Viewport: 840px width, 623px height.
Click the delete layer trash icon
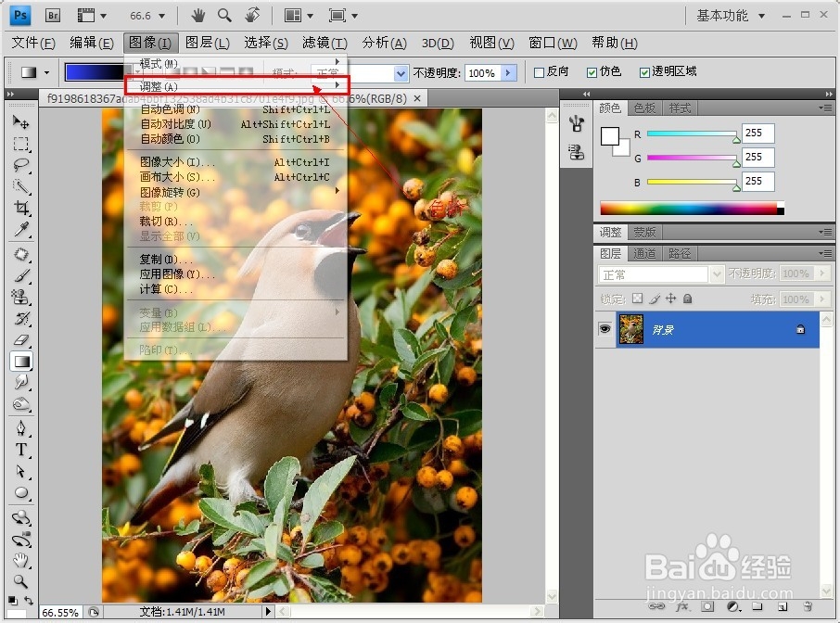[808, 606]
